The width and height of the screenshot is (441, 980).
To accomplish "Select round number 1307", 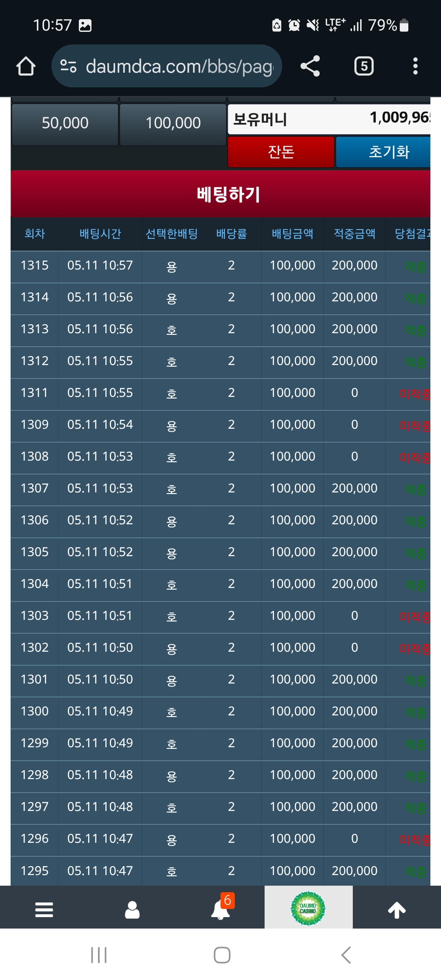I will click(x=35, y=488).
